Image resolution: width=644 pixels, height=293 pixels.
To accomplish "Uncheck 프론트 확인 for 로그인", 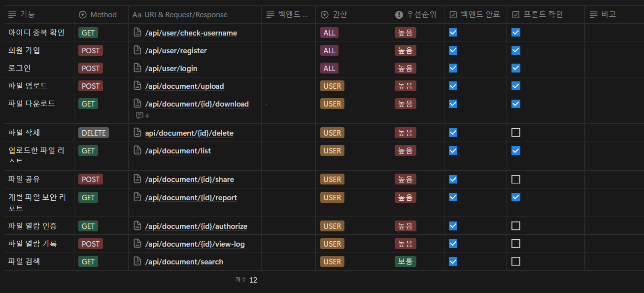I will [x=516, y=68].
